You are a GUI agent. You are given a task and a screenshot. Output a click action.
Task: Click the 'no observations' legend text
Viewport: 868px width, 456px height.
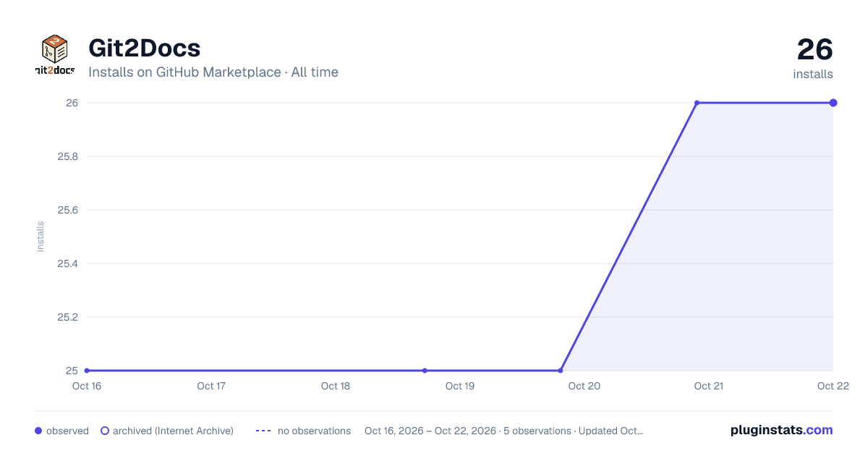(314, 431)
